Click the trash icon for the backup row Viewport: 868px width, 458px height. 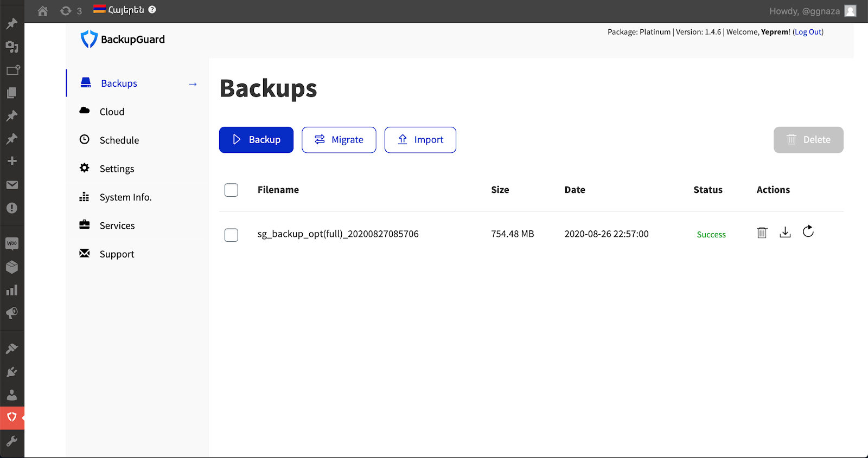(762, 233)
